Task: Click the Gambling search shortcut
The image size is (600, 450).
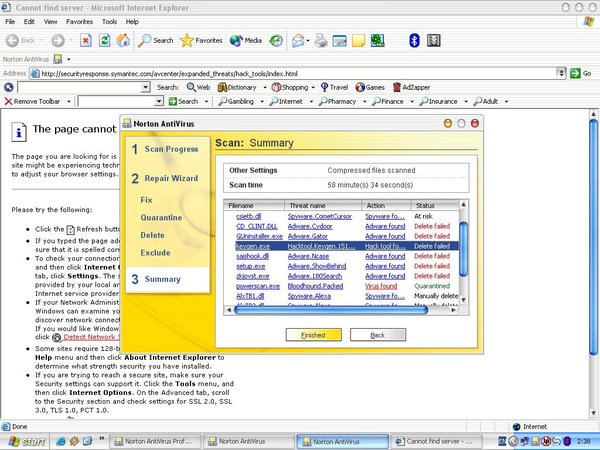Action: 236,101
